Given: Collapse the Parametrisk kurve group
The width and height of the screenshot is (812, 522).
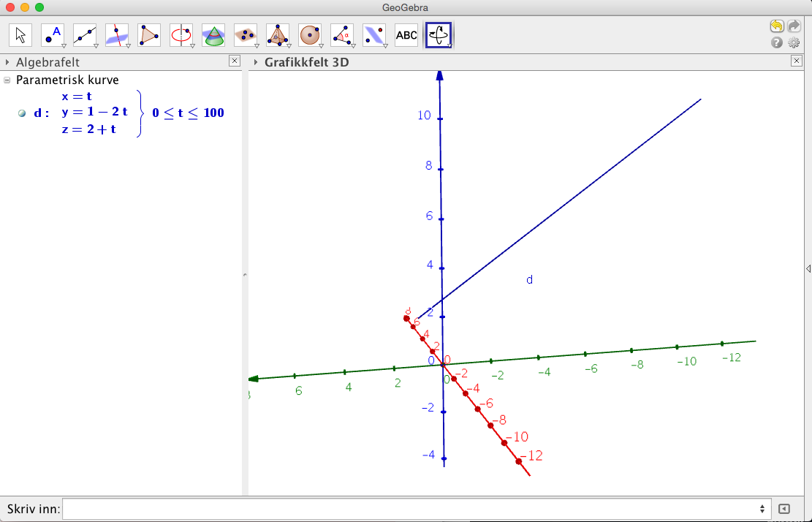Looking at the screenshot, I should 6,80.
